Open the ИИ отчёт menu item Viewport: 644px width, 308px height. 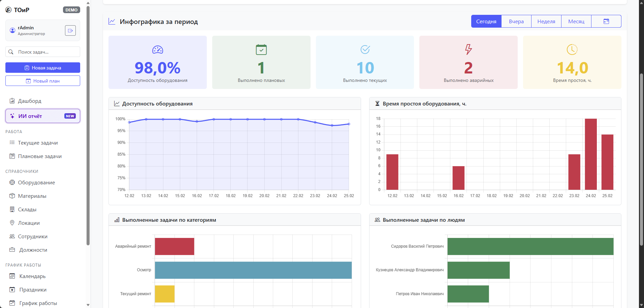pos(43,116)
